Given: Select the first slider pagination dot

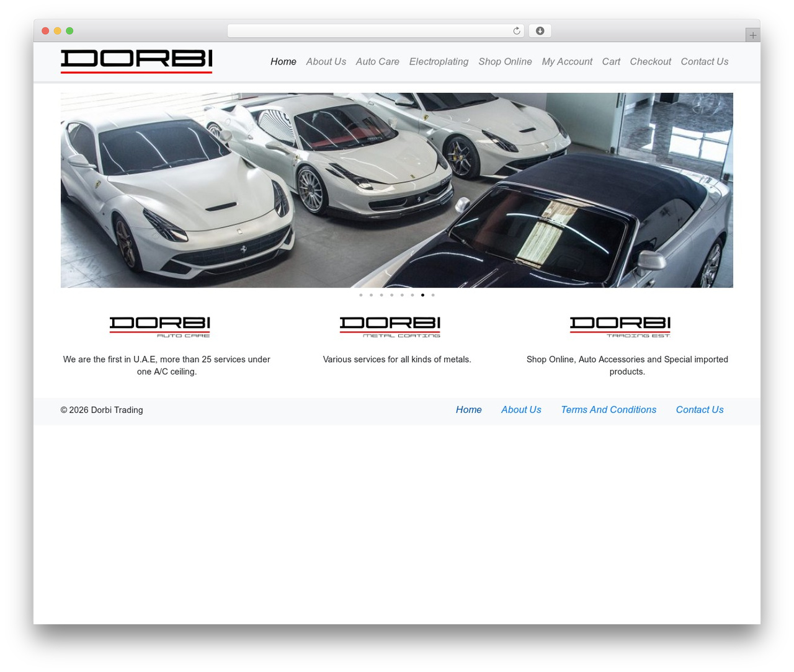Looking at the screenshot, I should pos(361,295).
